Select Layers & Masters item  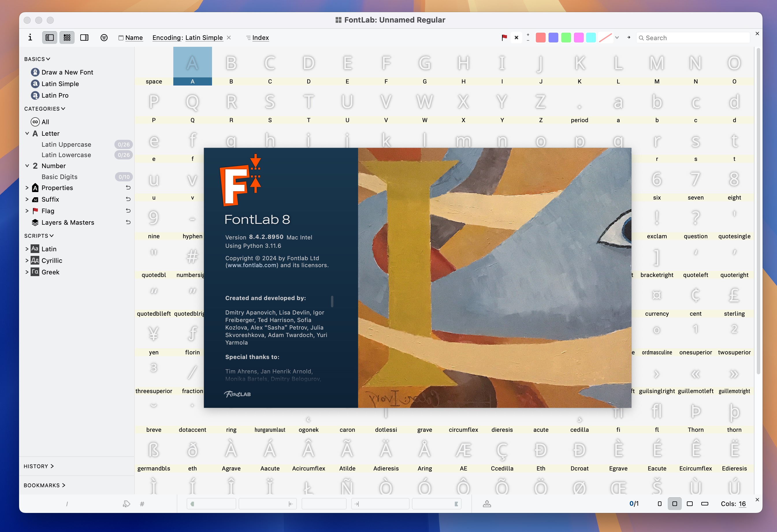[63, 223]
